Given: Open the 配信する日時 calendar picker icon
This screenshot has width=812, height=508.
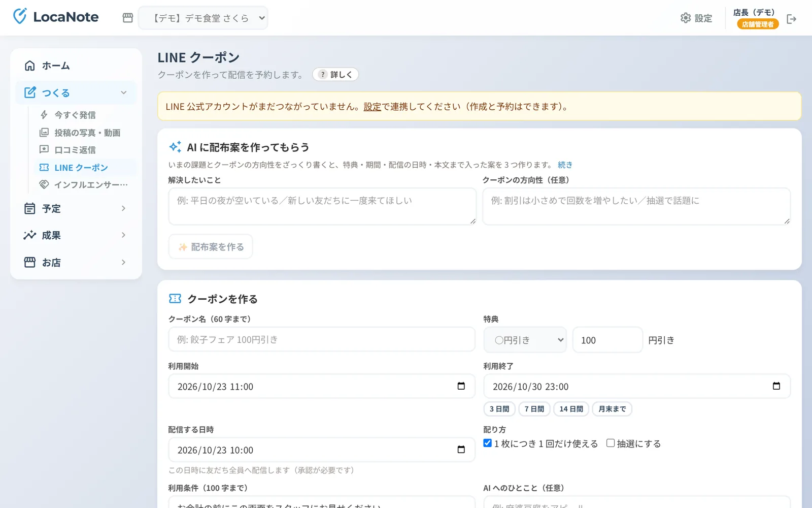Looking at the screenshot, I should (461, 450).
